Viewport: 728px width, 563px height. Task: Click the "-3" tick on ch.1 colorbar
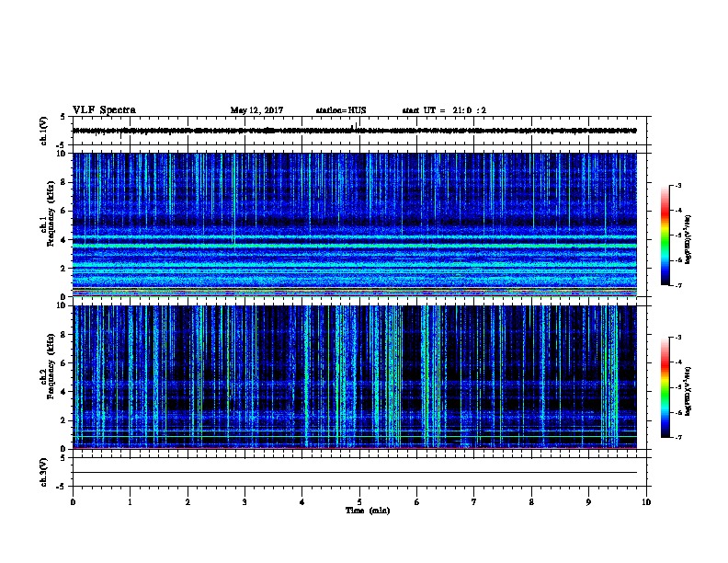(677, 185)
